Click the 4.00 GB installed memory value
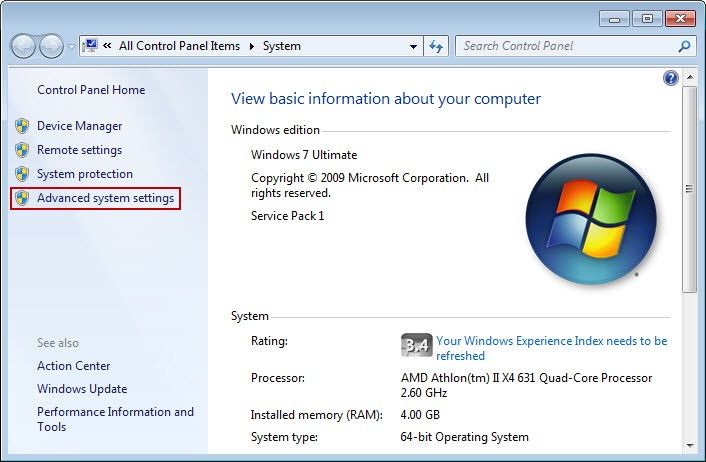The image size is (706, 462). (420, 415)
